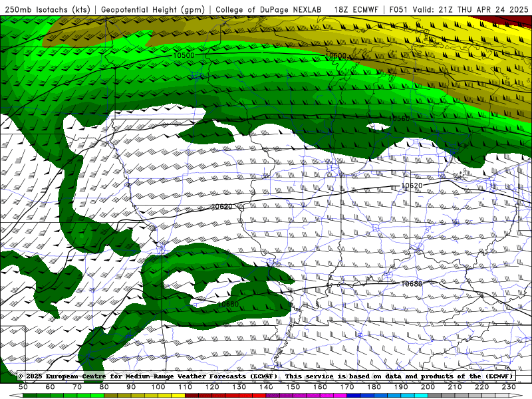Click the dark red swatch starting at 110
Viewport: 532px width, 399px height.
(x=192, y=396)
